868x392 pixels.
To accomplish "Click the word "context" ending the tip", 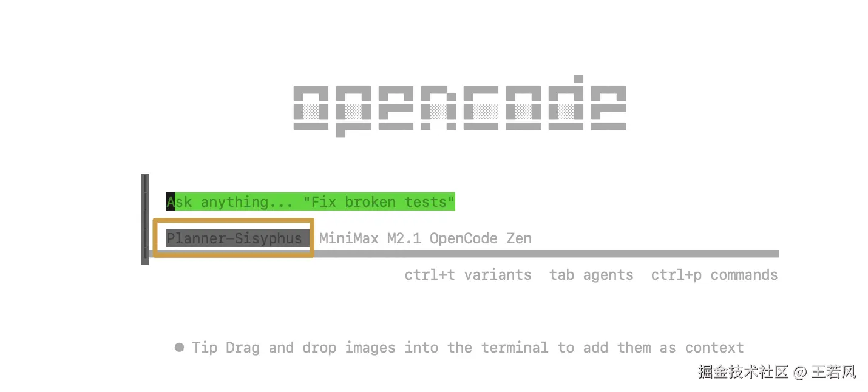I will [x=714, y=348].
